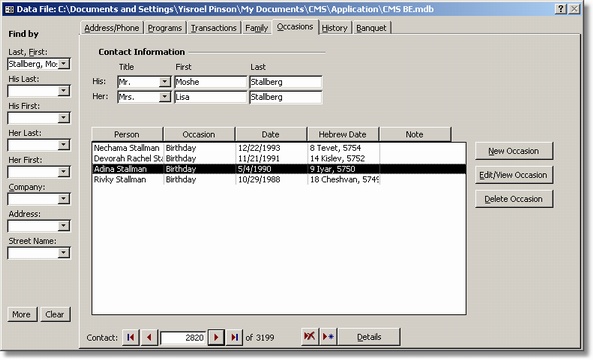Go to the first contact record
593x360 pixels.
[x=130, y=337]
